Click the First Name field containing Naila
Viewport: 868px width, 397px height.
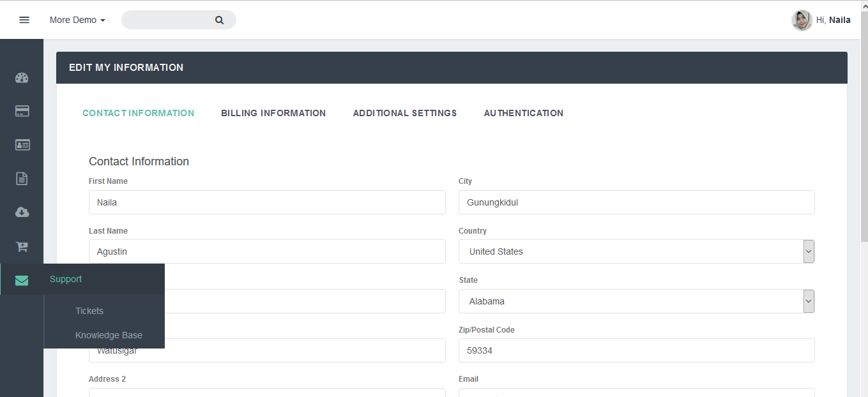pyautogui.click(x=267, y=202)
